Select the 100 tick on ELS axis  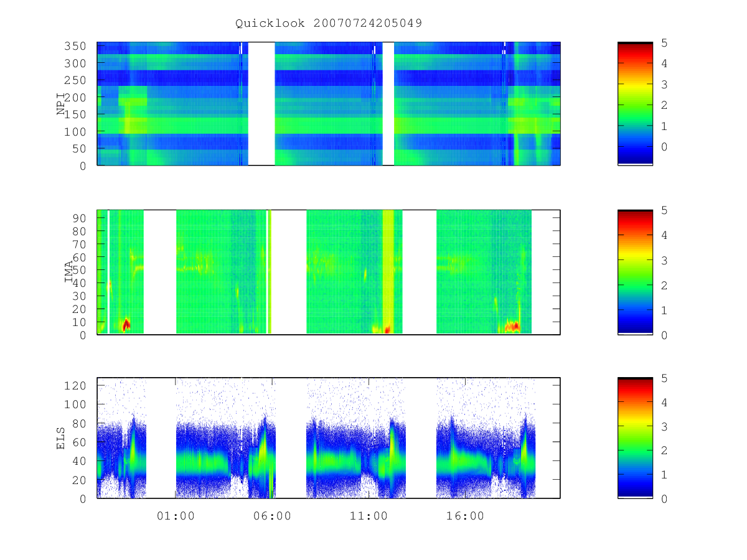[x=76, y=404]
